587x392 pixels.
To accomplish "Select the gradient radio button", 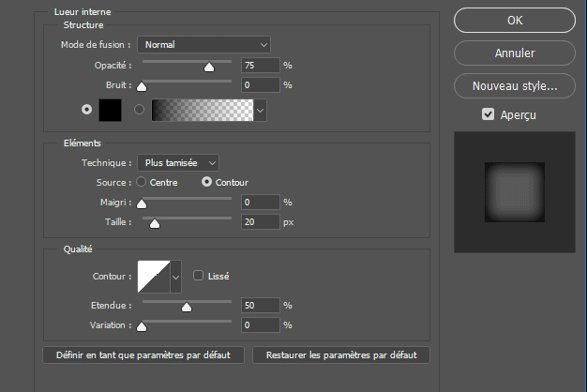I will [x=141, y=109].
